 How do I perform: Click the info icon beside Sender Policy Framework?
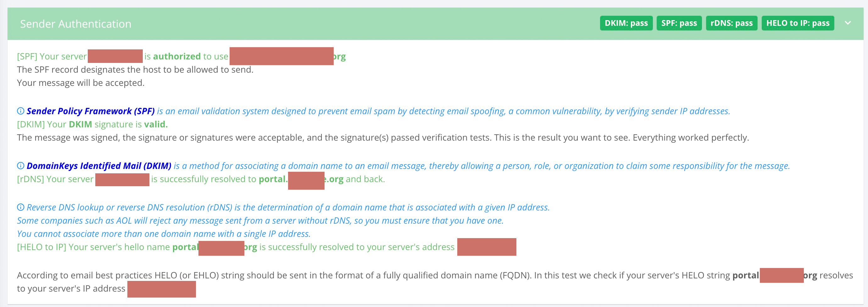20,111
